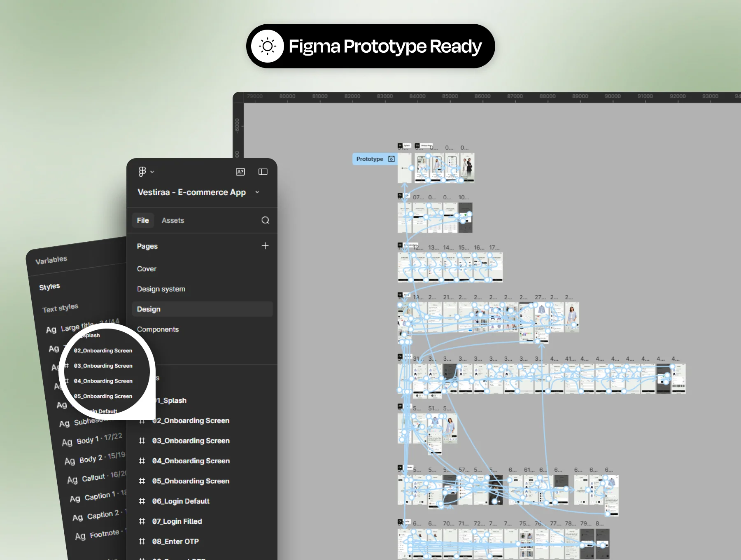Open search in the File panel
741x560 pixels.
[266, 220]
